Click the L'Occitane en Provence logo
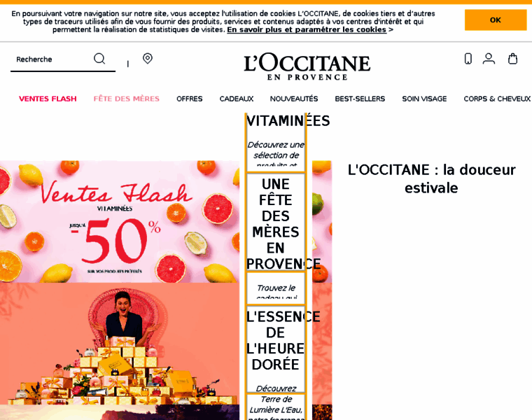532x420 pixels. [x=307, y=66]
